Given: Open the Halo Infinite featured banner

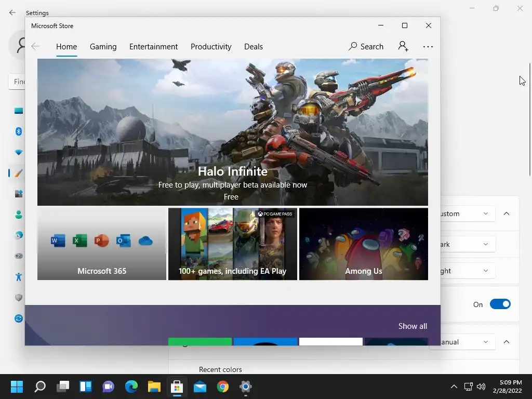Looking at the screenshot, I should tap(233, 132).
